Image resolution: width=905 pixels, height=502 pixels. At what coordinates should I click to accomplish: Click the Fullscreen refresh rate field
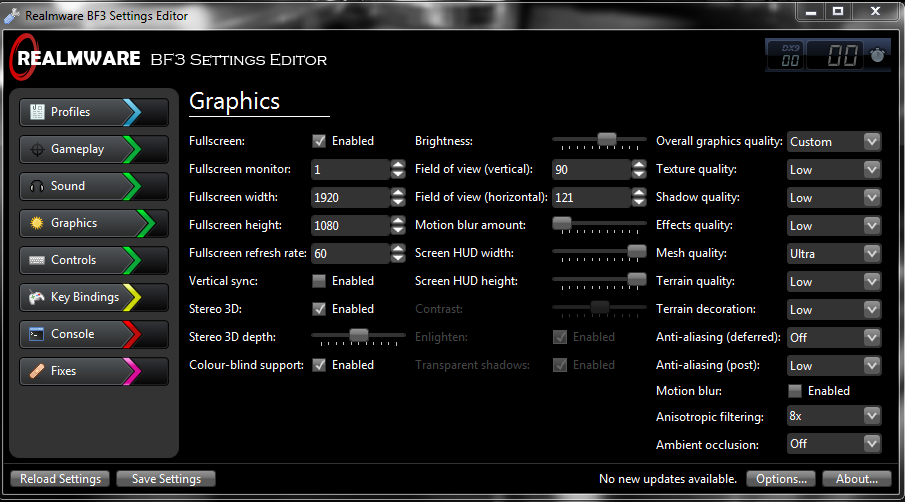[x=351, y=253]
